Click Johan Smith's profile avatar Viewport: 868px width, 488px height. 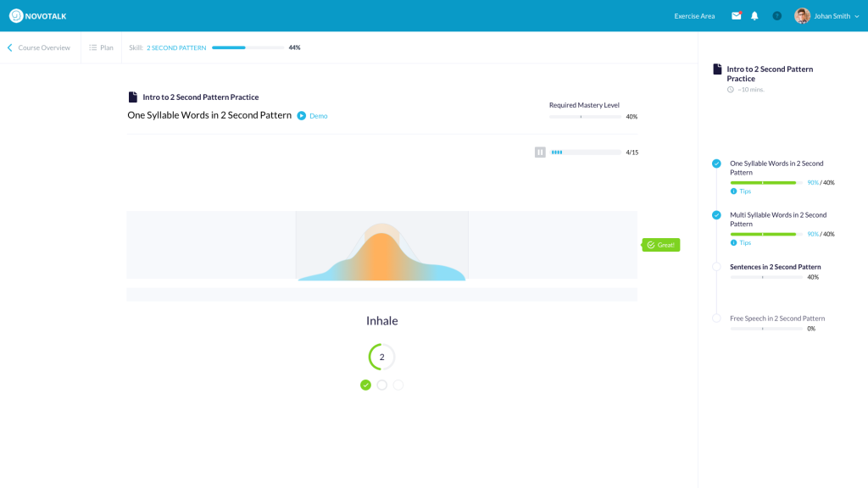tap(802, 15)
